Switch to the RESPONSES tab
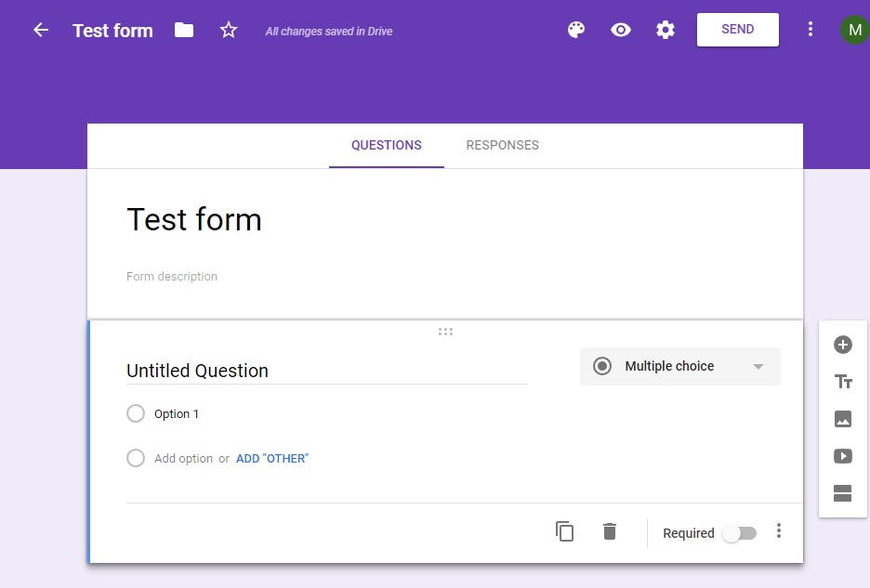 tap(502, 145)
